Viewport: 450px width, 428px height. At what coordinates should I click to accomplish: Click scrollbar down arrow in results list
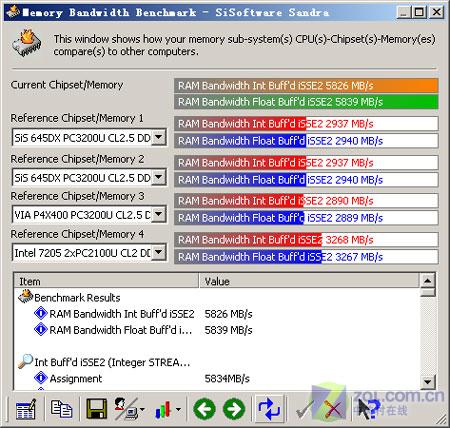coord(428,381)
